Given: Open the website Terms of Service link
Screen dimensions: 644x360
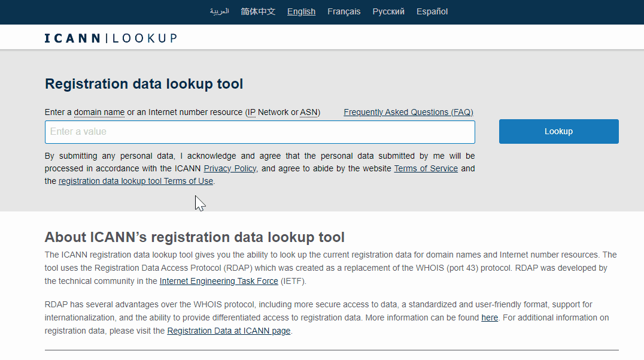Looking at the screenshot, I should pyautogui.click(x=426, y=168).
